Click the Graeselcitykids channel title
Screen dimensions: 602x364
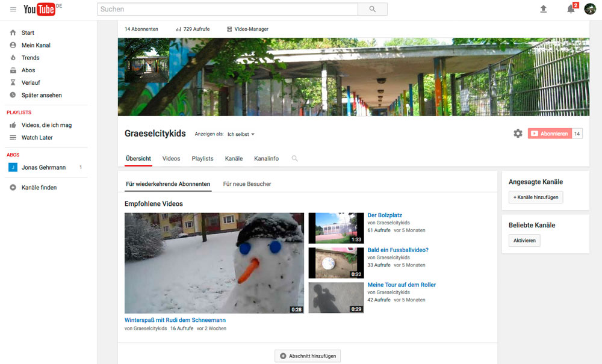pos(155,134)
